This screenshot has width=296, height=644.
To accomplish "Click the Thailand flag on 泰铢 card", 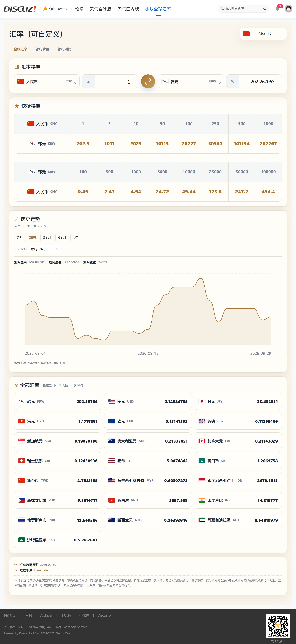I will (x=112, y=461).
